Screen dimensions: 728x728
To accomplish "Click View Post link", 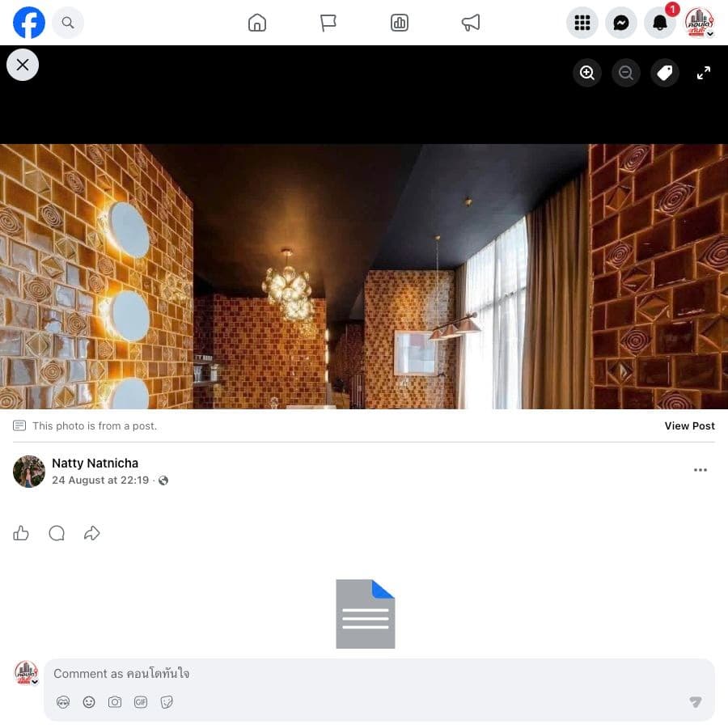I will tap(689, 425).
